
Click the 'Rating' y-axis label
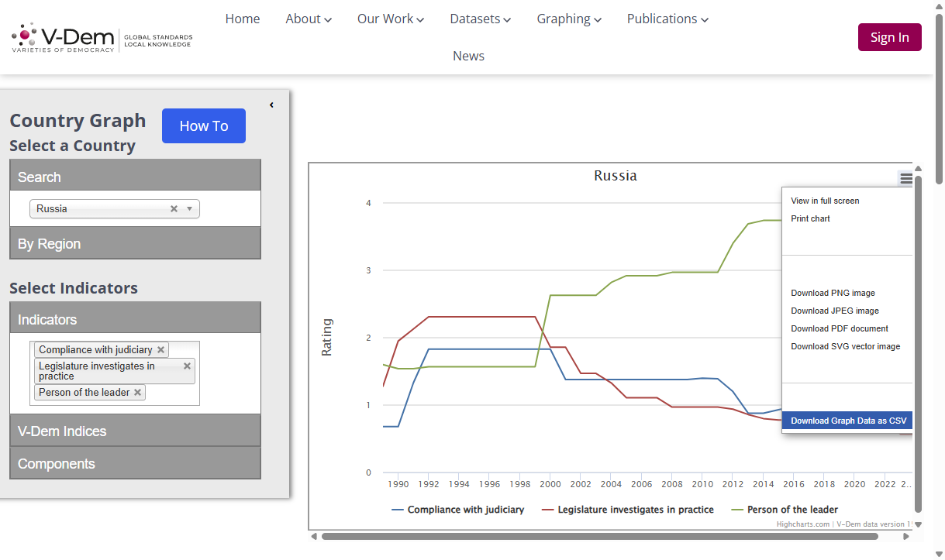[x=326, y=337]
